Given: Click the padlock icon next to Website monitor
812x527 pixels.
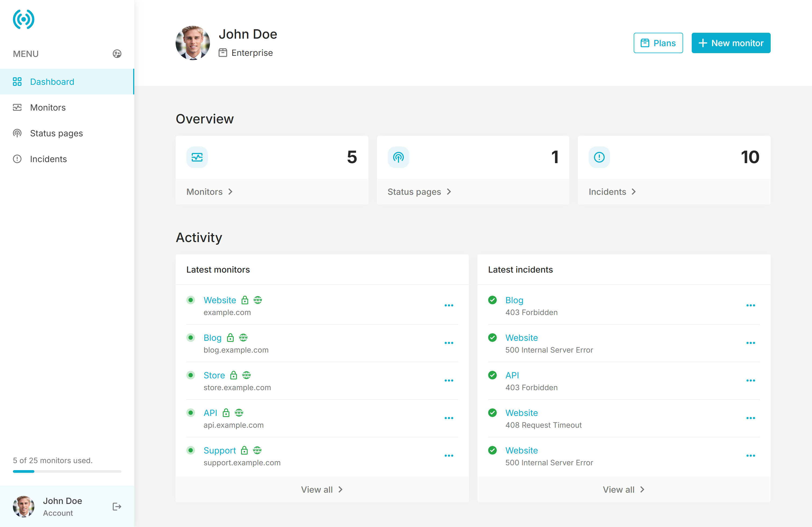Looking at the screenshot, I should tap(245, 300).
